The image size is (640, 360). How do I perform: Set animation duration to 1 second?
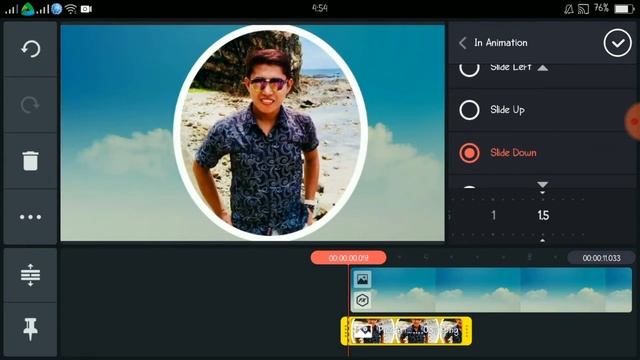pyautogui.click(x=493, y=215)
